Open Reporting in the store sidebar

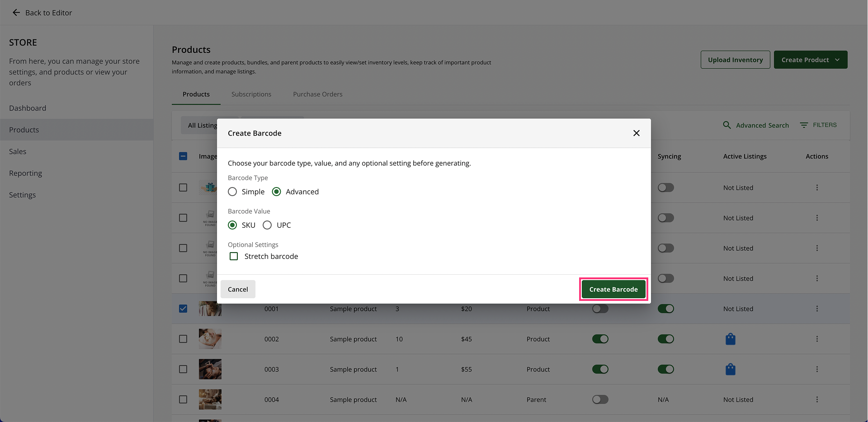tap(77, 173)
